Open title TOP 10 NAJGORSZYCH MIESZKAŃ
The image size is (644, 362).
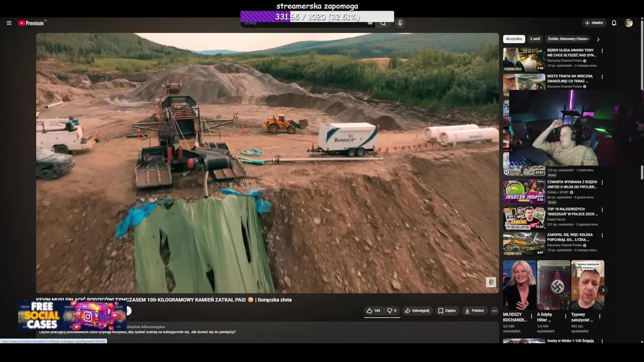point(572,212)
